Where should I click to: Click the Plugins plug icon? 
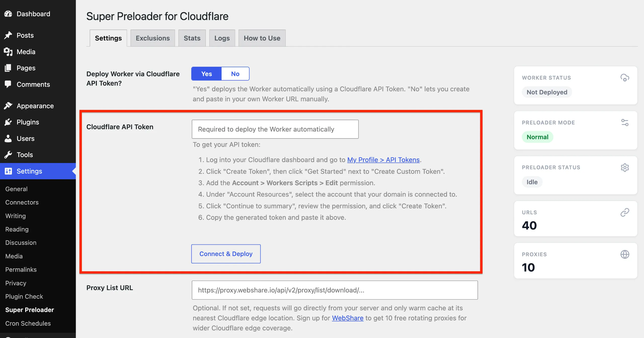[x=8, y=122]
